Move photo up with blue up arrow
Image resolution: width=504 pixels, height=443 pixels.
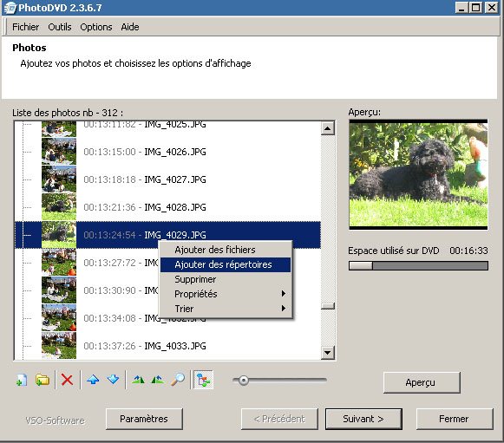pyautogui.click(x=93, y=380)
